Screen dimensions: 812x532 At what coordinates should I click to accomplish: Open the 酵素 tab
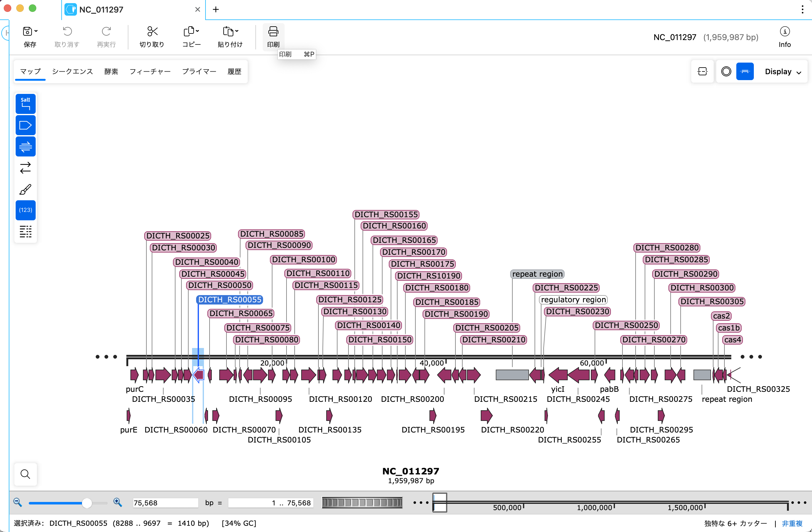[x=111, y=71]
